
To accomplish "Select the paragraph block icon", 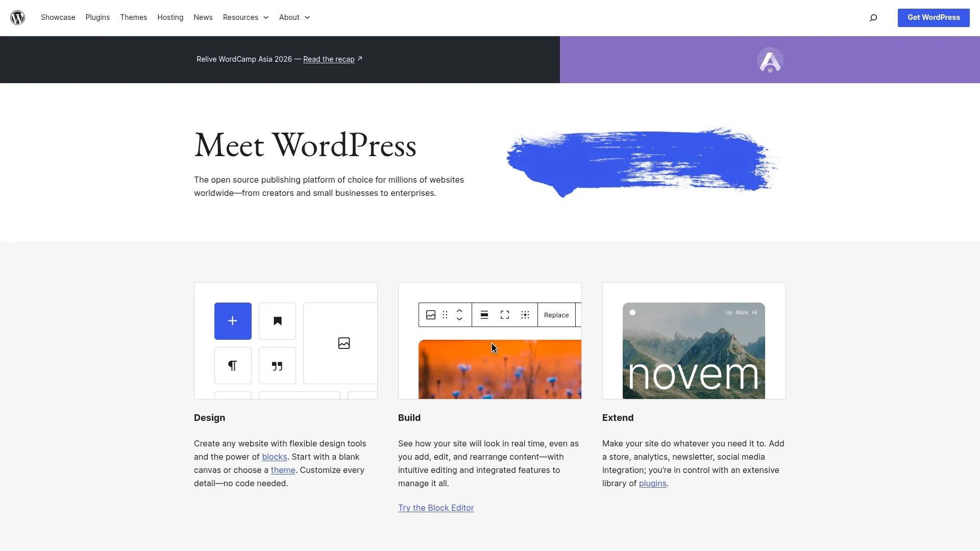I will tap(233, 365).
